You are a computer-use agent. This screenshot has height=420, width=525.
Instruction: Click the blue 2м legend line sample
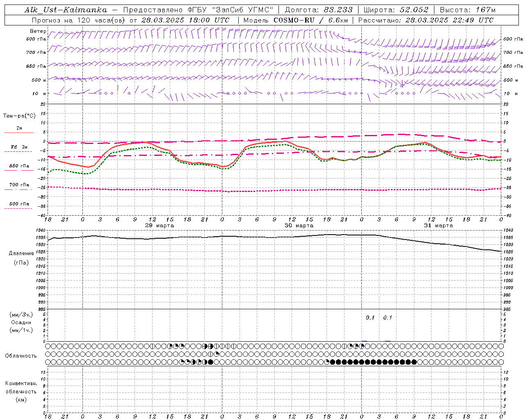[18, 132]
